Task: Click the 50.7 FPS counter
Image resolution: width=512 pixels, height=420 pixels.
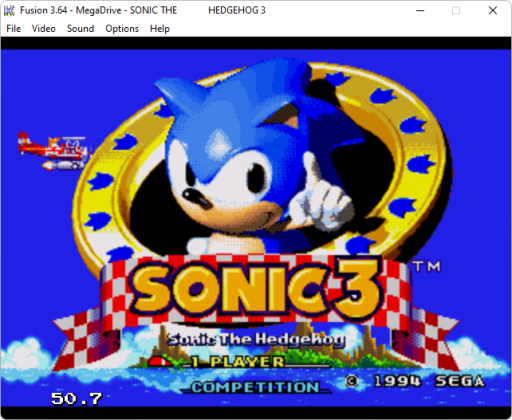Action: click(77, 399)
